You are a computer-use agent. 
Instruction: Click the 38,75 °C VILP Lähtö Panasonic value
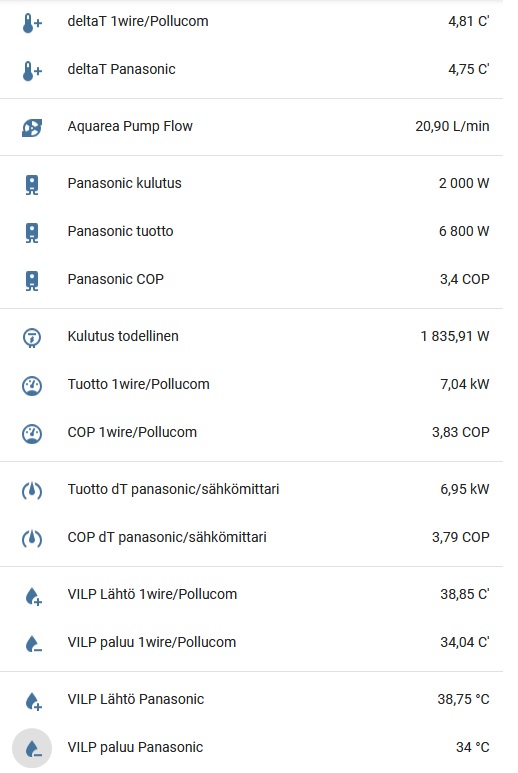click(x=463, y=700)
